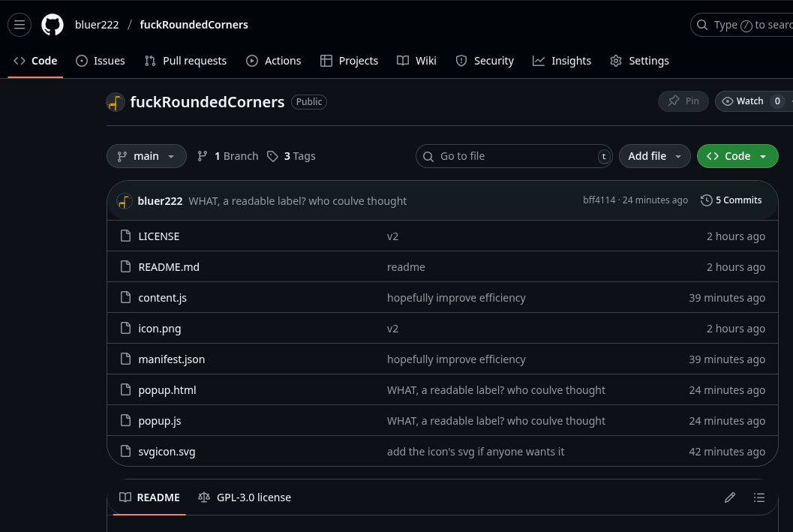Open the Issues tab
The height and width of the screenshot is (532, 793).
[100, 61]
